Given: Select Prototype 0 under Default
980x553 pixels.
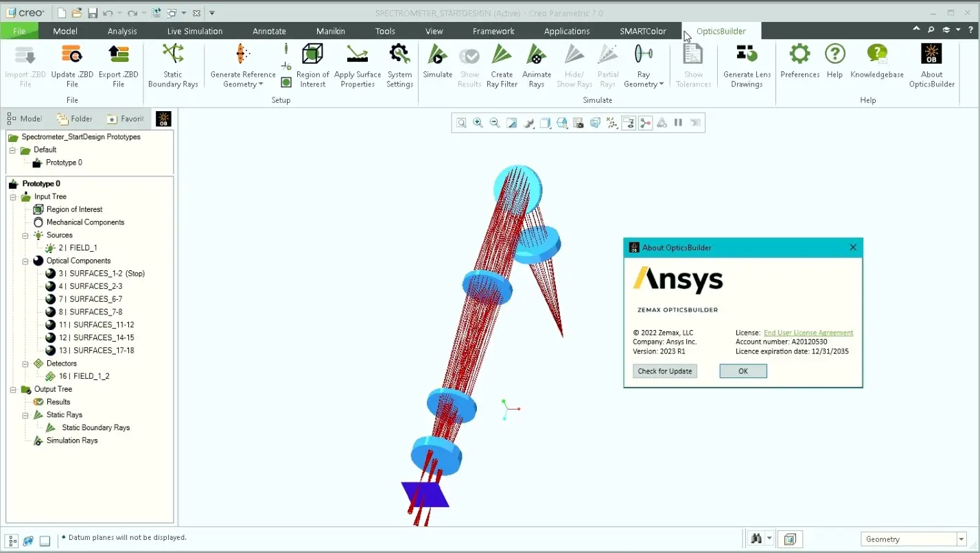Looking at the screenshot, I should click(57, 163).
